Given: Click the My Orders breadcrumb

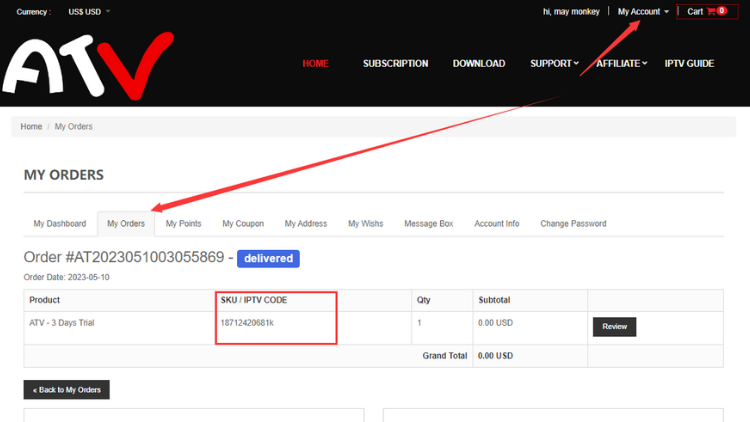Looking at the screenshot, I should tap(73, 126).
